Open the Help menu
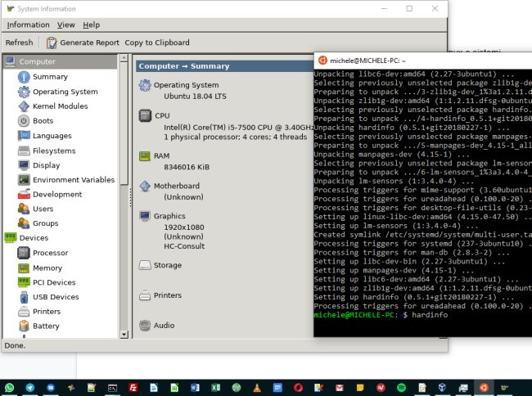 (x=92, y=25)
